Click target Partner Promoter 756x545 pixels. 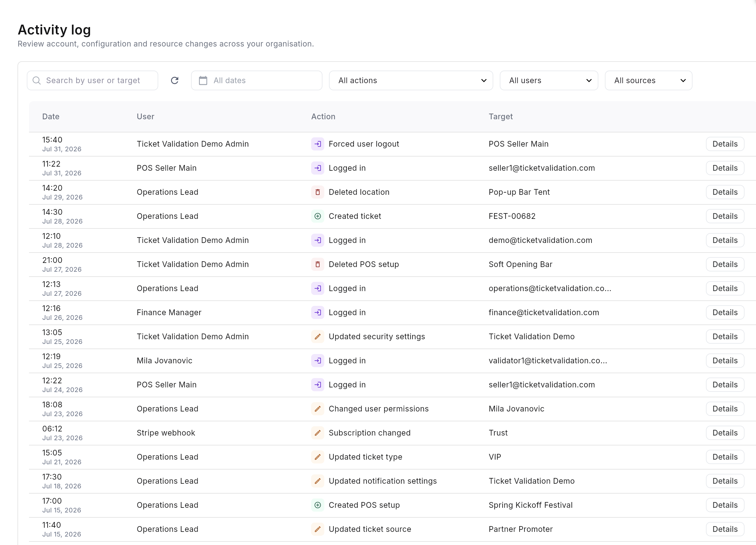[520, 529]
